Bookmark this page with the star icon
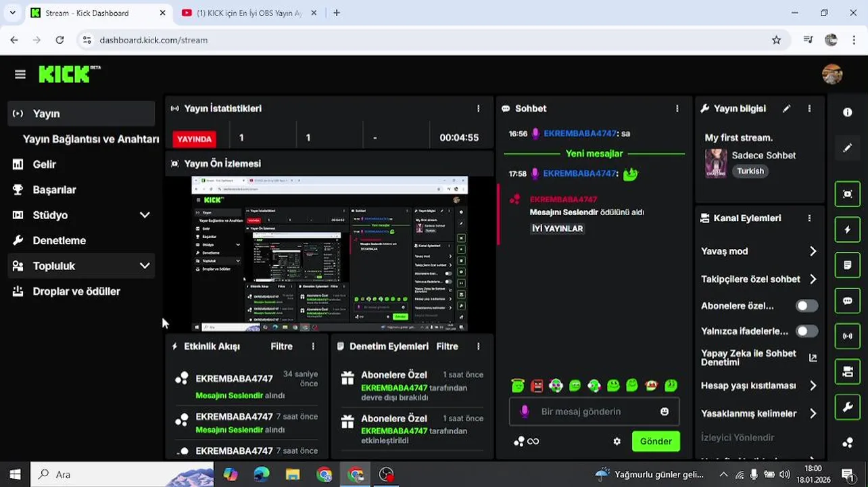The image size is (868, 487). coord(776,40)
